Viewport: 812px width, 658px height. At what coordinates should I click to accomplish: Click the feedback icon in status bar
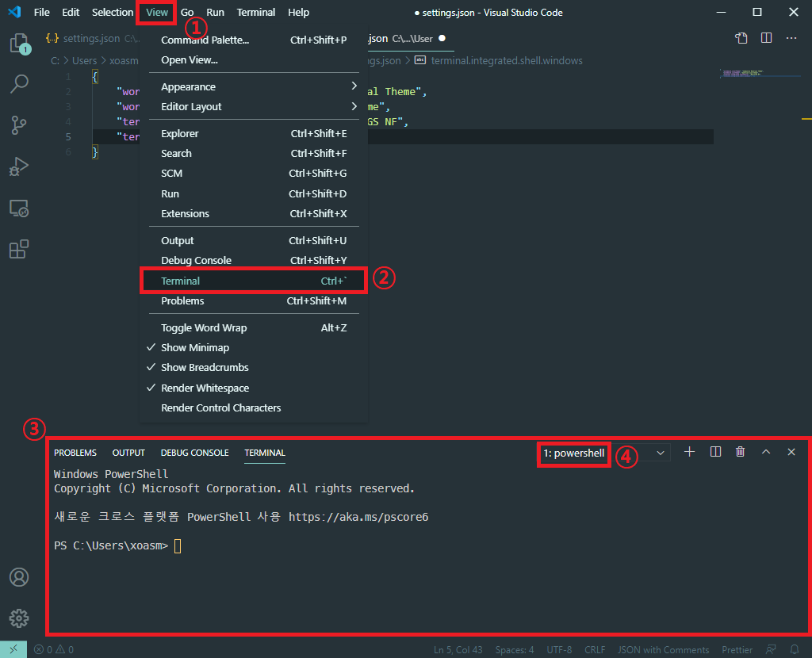[x=771, y=649]
